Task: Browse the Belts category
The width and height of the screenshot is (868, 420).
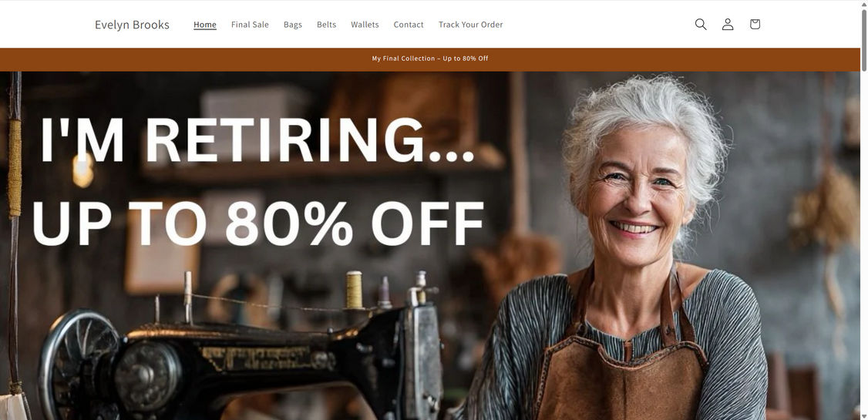Action: [x=327, y=25]
